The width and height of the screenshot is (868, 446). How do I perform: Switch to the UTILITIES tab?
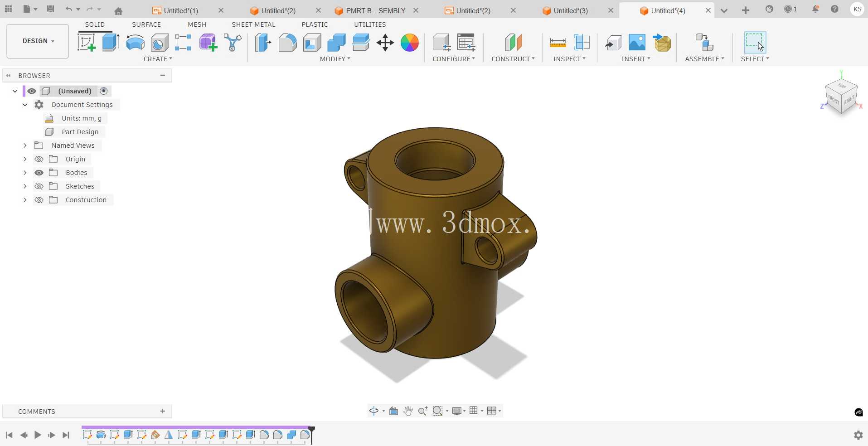click(370, 24)
